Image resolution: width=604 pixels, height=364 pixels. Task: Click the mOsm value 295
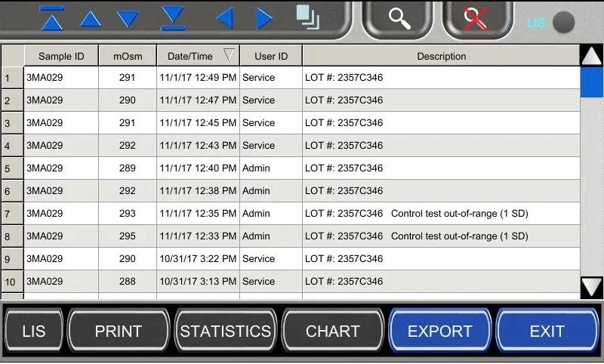[x=128, y=236]
